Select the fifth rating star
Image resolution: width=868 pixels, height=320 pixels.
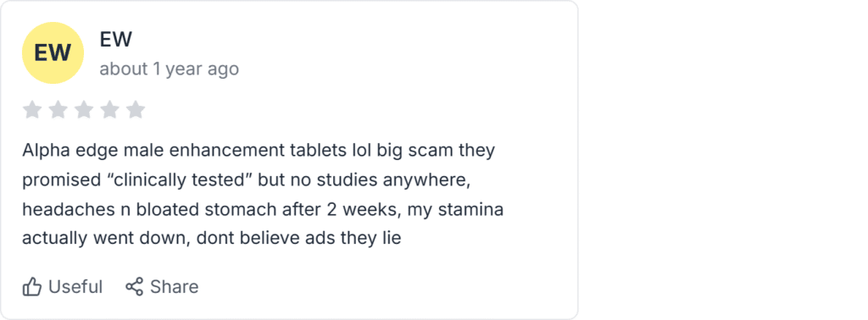135,109
